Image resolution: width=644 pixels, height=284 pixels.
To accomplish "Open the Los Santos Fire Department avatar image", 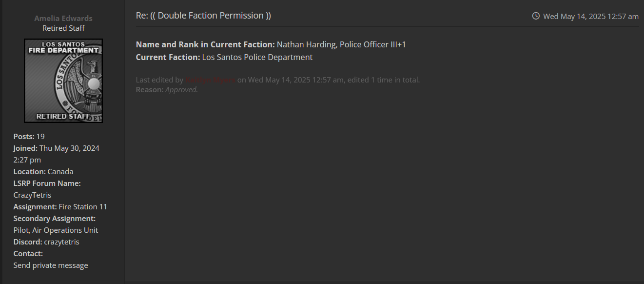I will click(x=63, y=81).
